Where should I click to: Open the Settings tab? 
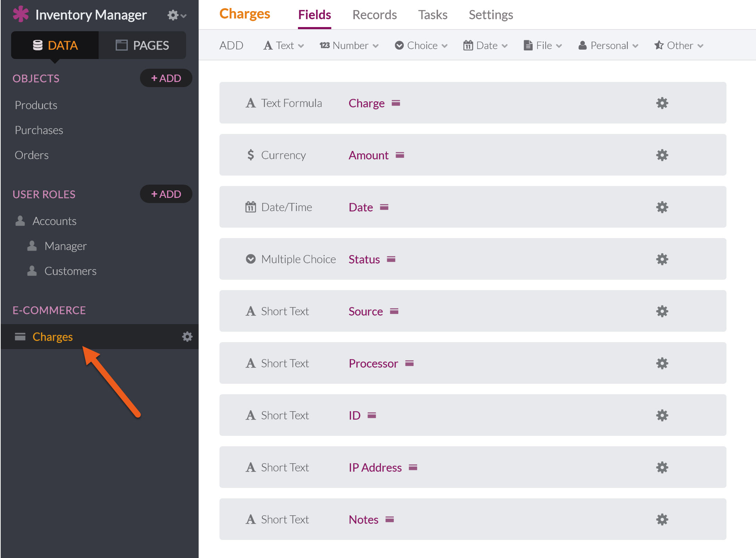click(491, 15)
